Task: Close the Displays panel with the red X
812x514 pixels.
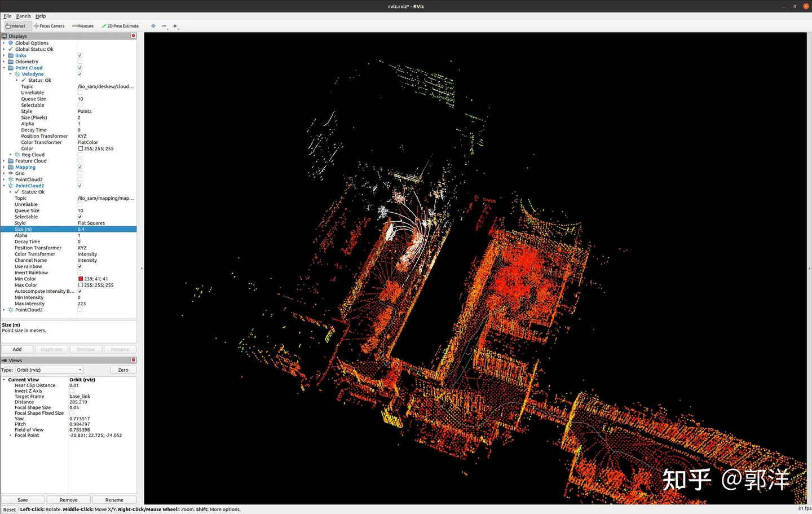Action: tap(134, 36)
